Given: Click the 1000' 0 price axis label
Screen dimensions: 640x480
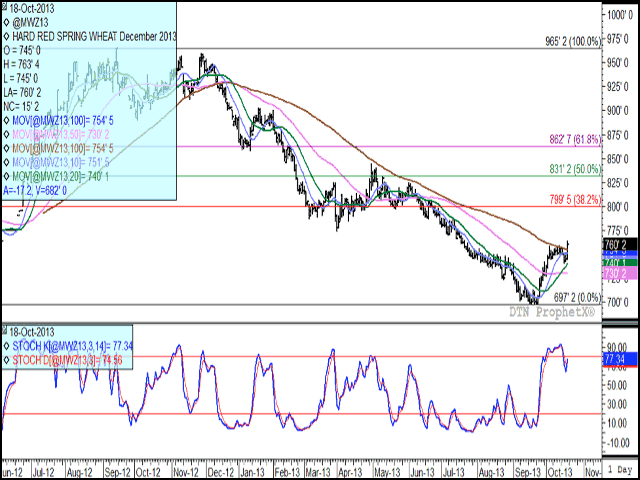Looking at the screenshot, I should pyautogui.click(x=621, y=15).
